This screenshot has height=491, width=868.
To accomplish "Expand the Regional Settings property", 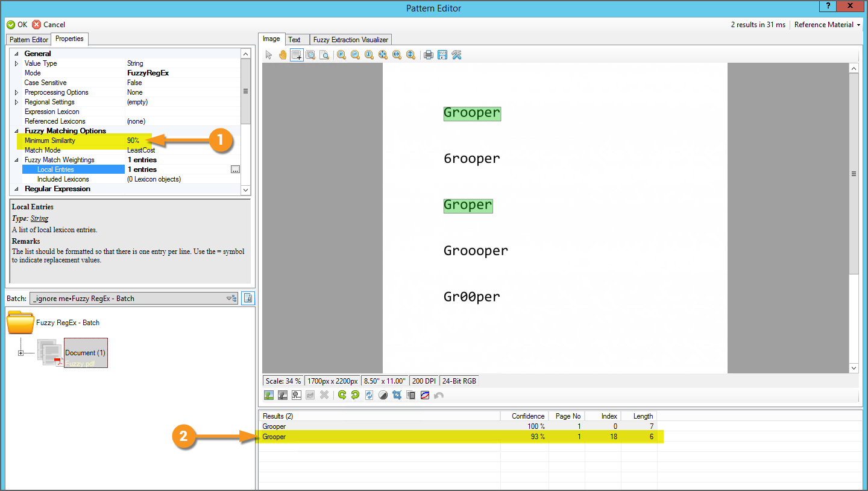I will 16,102.
